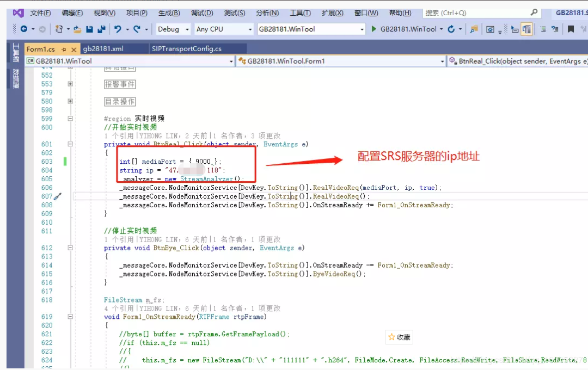Click the uncomment lines icon

pyautogui.click(x=555, y=29)
